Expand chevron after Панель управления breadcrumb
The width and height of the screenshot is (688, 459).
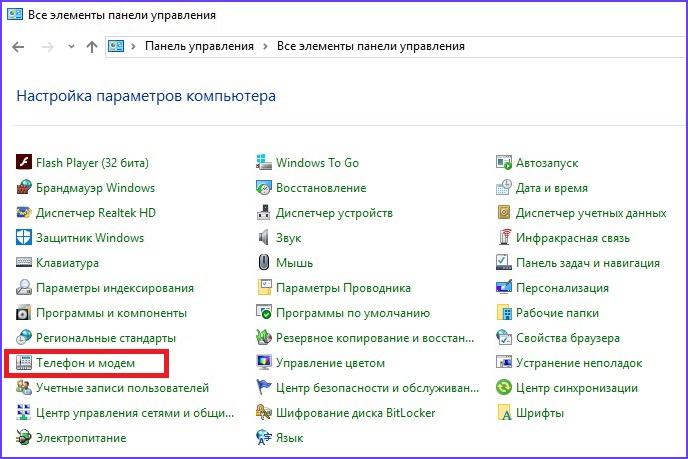click(x=265, y=46)
